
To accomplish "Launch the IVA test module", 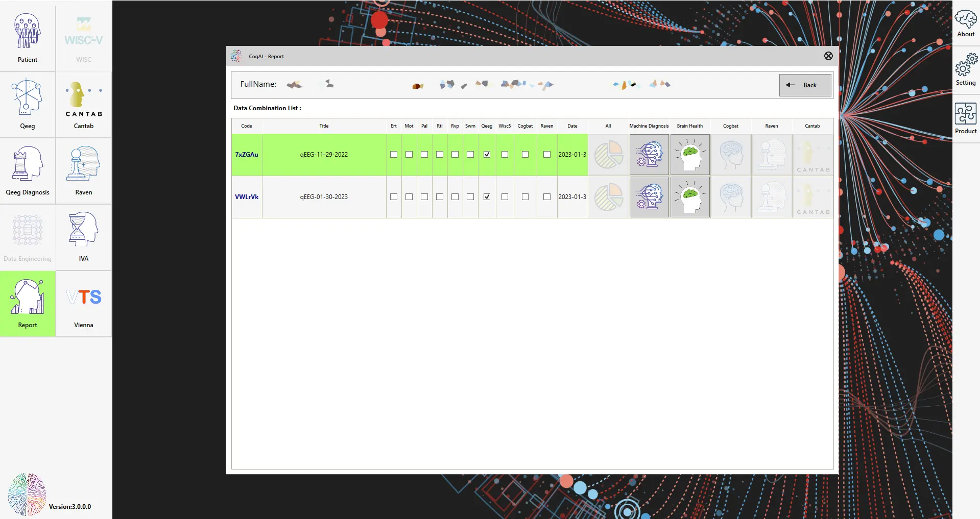I will [x=84, y=237].
